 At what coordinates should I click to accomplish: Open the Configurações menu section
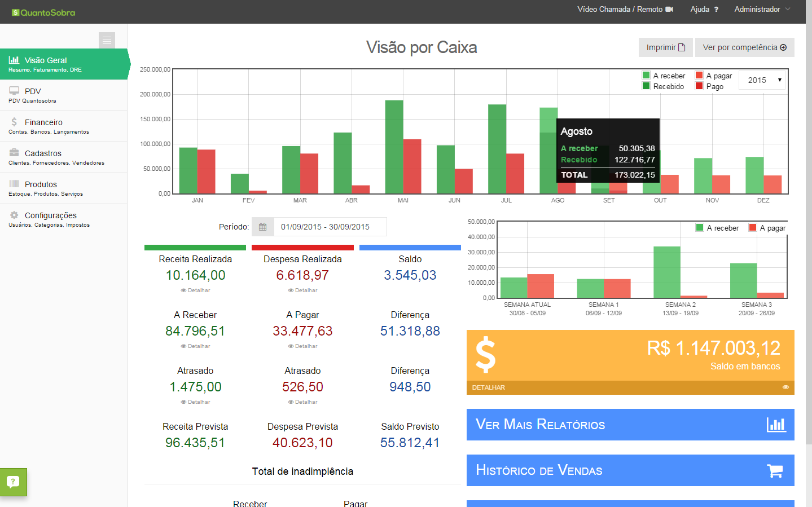tap(63, 219)
